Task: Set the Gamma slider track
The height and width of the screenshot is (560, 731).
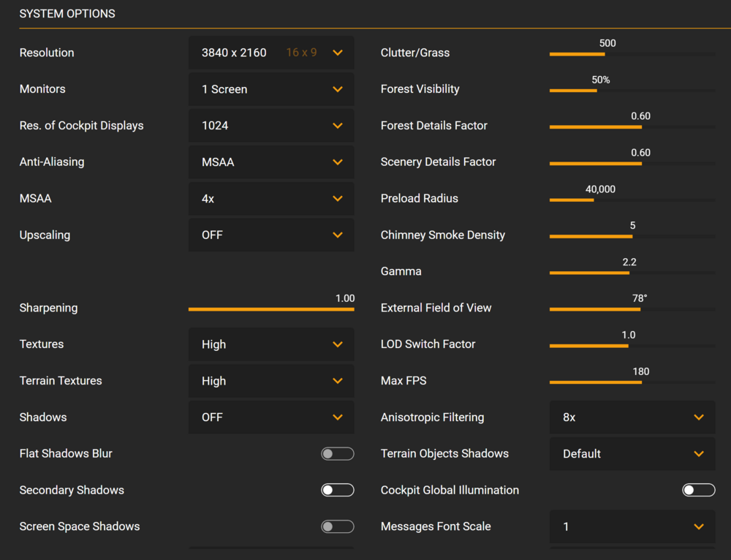Action: (x=632, y=273)
